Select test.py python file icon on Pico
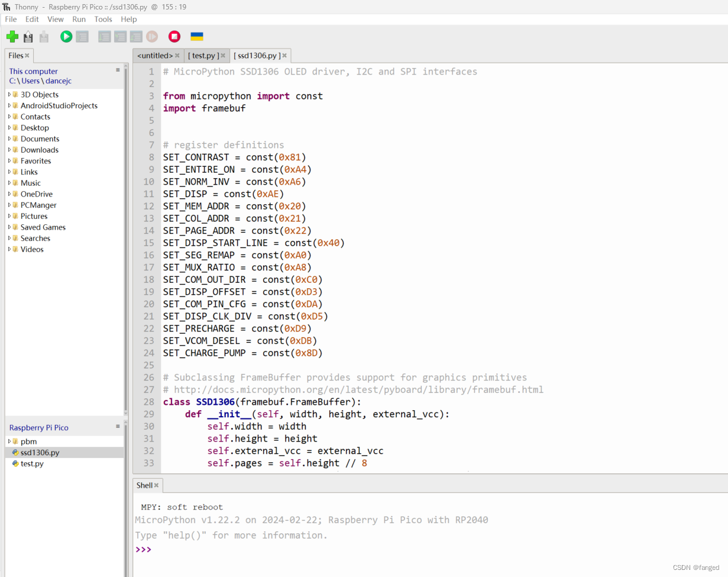Image resolution: width=728 pixels, height=577 pixels. (x=15, y=463)
